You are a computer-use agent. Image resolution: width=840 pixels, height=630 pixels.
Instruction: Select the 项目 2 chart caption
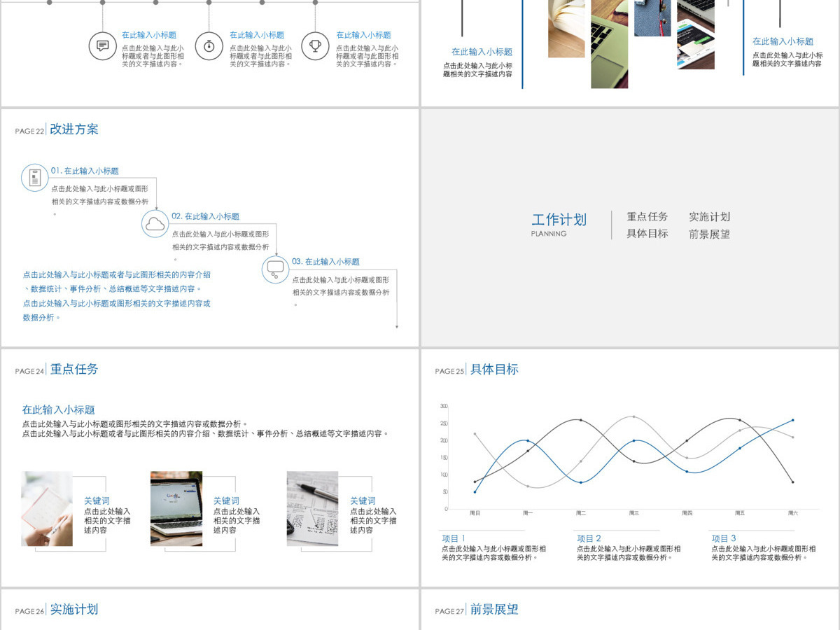[x=589, y=538]
